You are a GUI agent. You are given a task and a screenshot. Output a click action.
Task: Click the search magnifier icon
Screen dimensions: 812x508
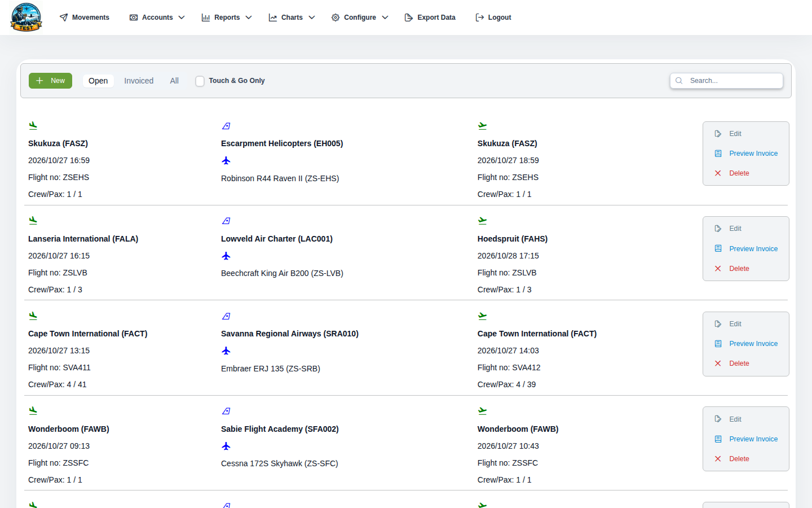pyautogui.click(x=679, y=81)
